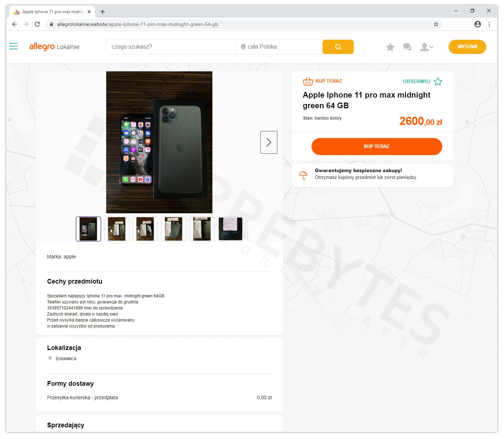Viewport: 504px width, 439px height.
Task: Click the czego szukasz search field
Action: pyautogui.click(x=170, y=46)
